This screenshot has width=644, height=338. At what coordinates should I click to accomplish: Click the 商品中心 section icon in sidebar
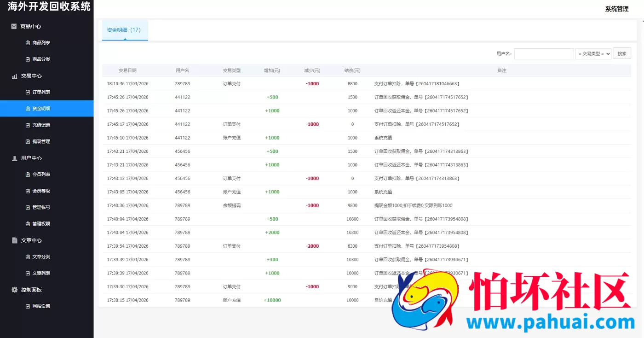point(14,26)
